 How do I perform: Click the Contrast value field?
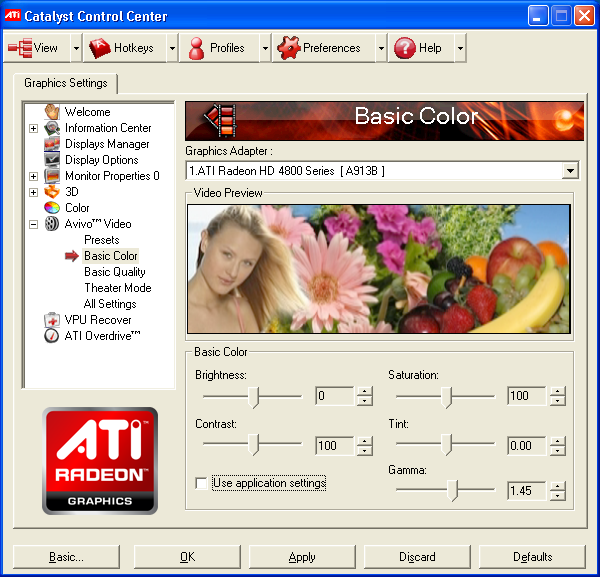(335, 446)
